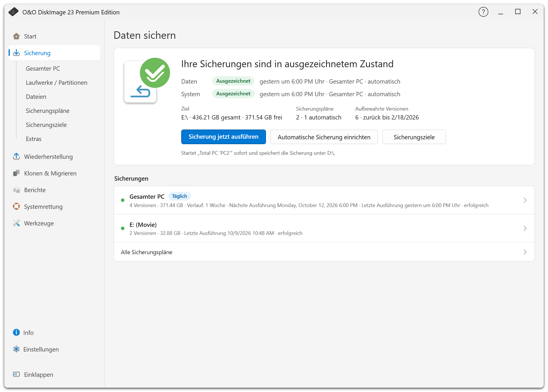
Task: Click the System Ausgezeichnet status badge
Action: click(233, 94)
